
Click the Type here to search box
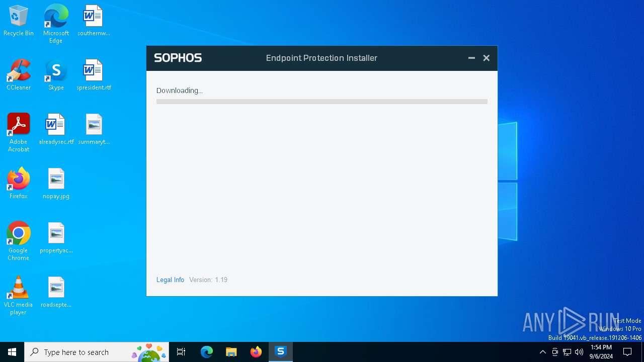point(97,352)
